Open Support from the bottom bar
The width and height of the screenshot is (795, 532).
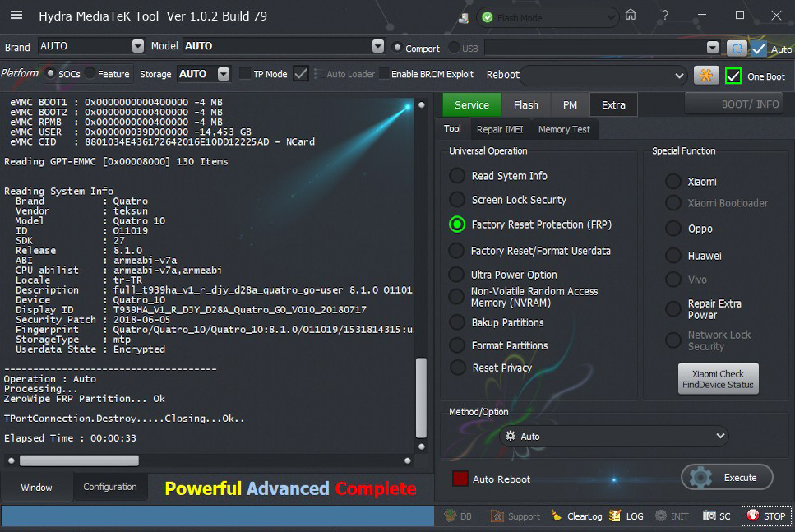[x=515, y=516]
